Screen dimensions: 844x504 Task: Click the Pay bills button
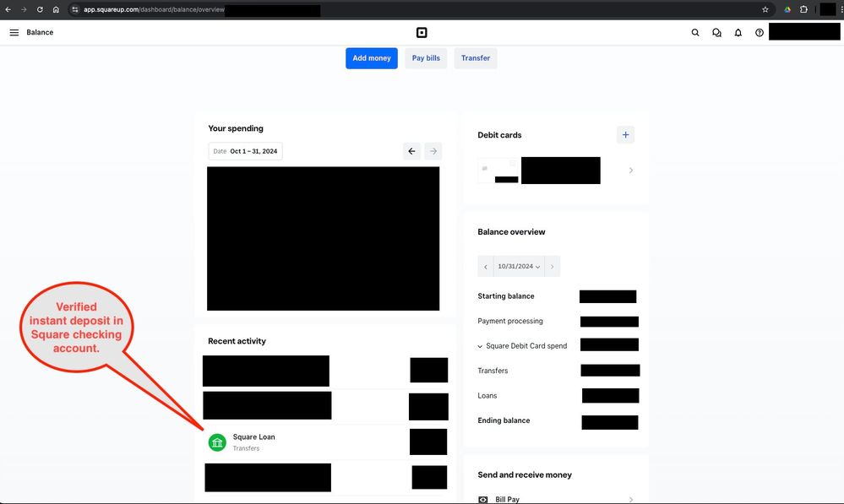(426, 58)
